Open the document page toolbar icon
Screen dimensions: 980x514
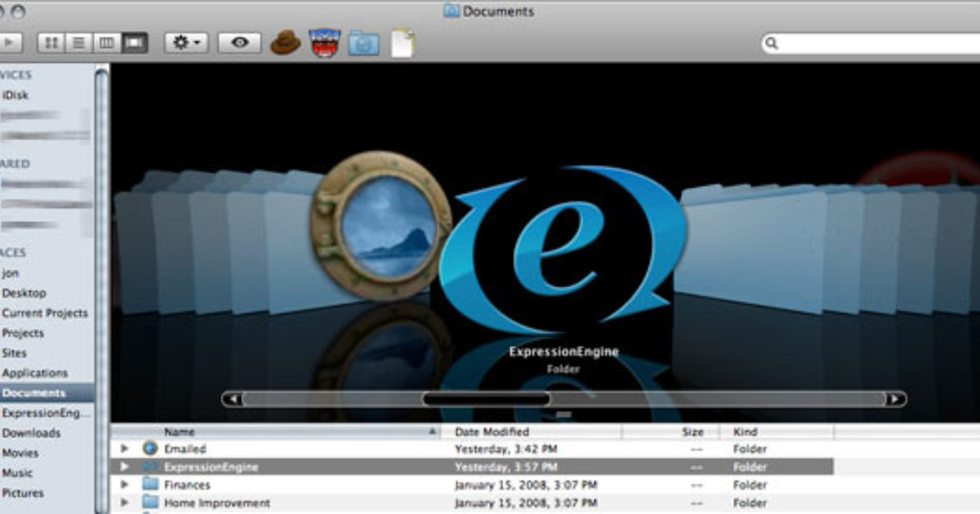pos(402,42)
